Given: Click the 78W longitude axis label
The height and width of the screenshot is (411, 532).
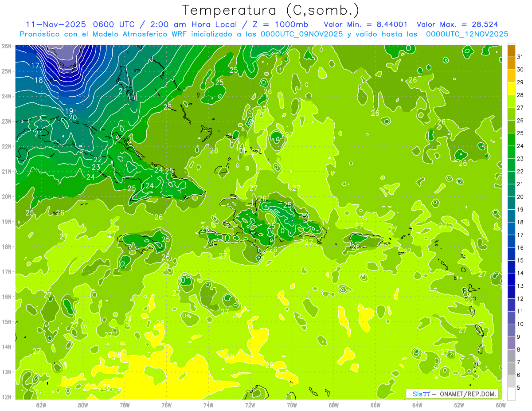Looking at the screenshot, I should coord(125,405).
